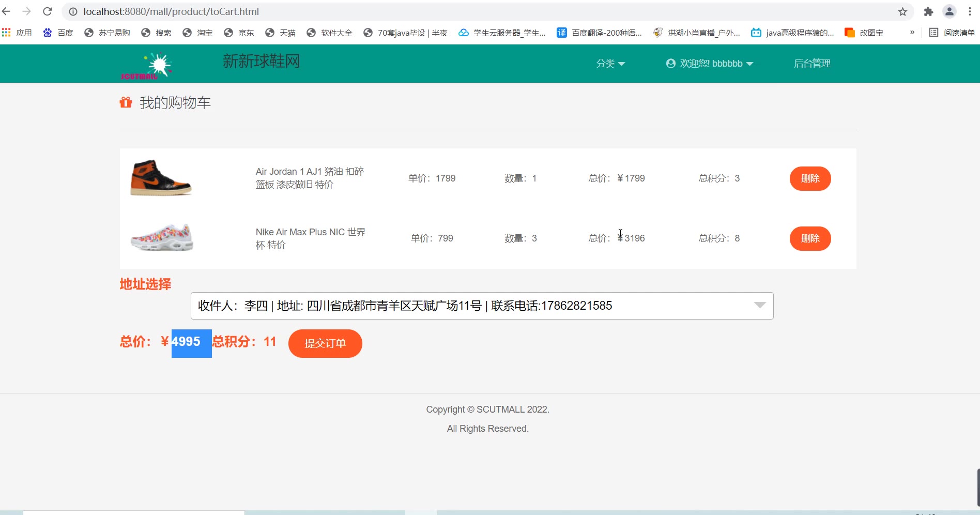The height and width of the screenshot is (515, 980).
Task: Open the 天猫 bookmark
Action: pos(280,33)
